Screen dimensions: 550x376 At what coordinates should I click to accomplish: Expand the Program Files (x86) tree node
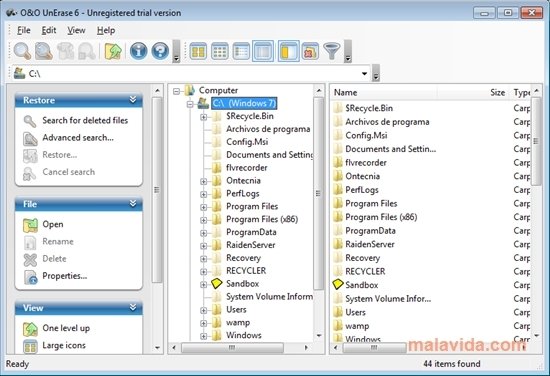203,220
